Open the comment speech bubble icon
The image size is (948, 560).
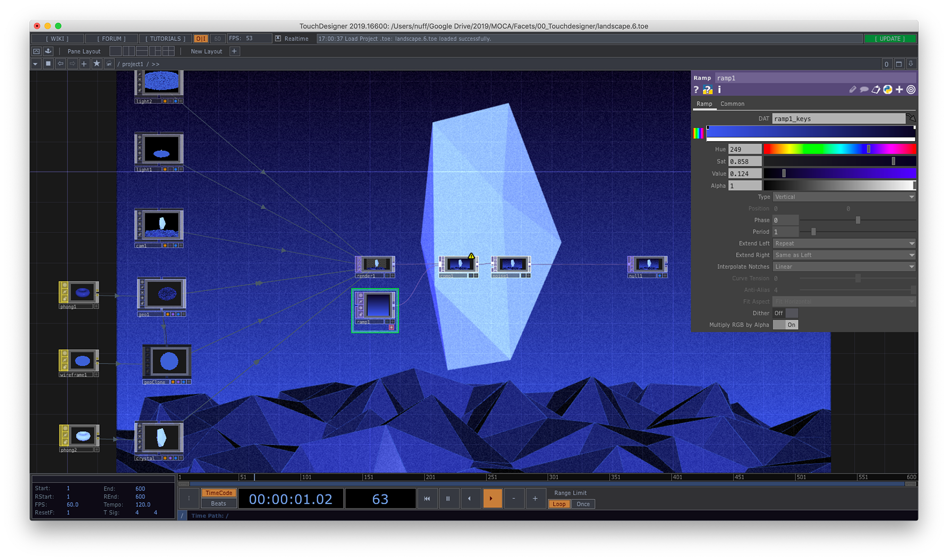pyautogui.click(x=864, y=90)
